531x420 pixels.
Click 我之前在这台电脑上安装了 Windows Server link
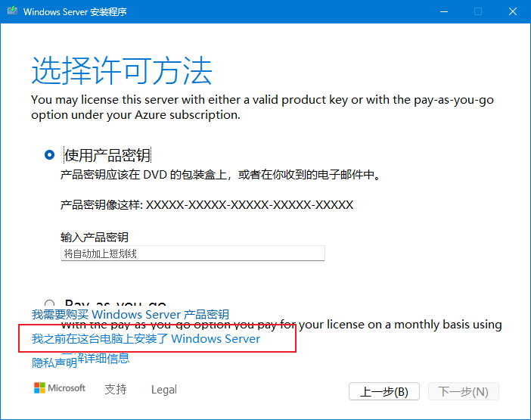pos(146,339)
